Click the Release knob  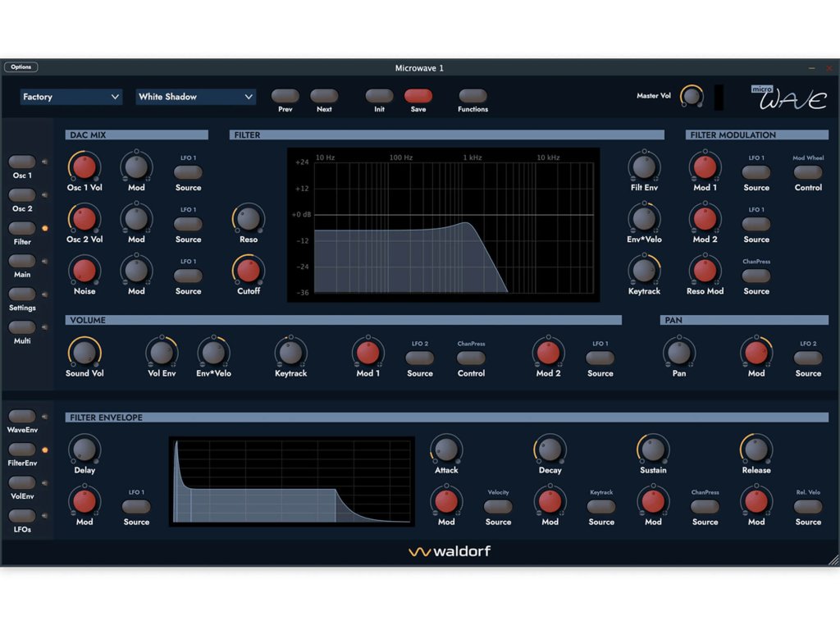click(x=756, y=450)
